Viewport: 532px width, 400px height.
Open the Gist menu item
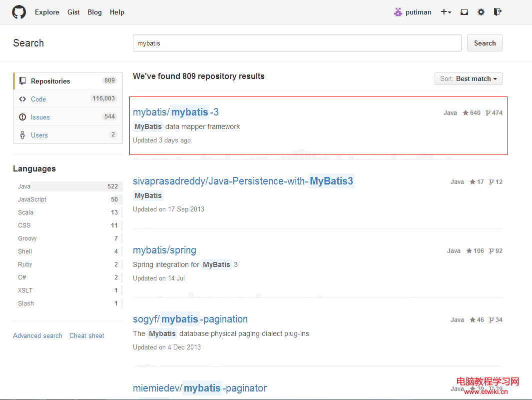pyautogui.click(x=73, y=12)
